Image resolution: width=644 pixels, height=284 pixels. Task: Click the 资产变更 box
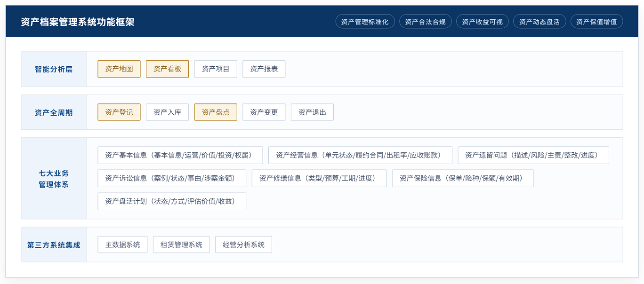point(264,112)
